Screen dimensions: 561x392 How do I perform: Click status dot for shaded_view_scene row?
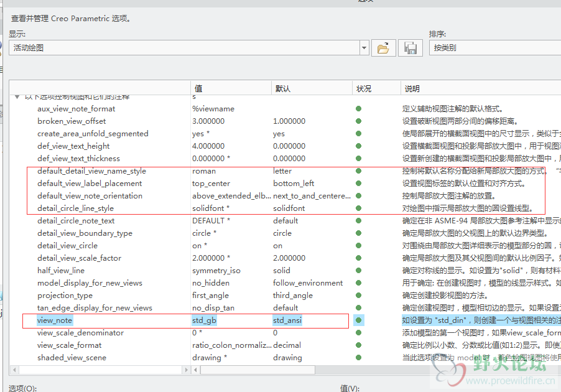[358, 358]
